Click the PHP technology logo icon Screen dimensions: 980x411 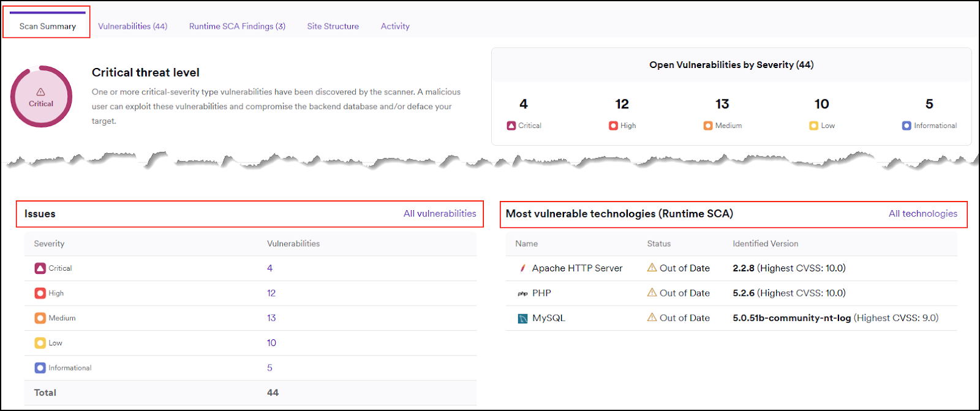[522, 293]
